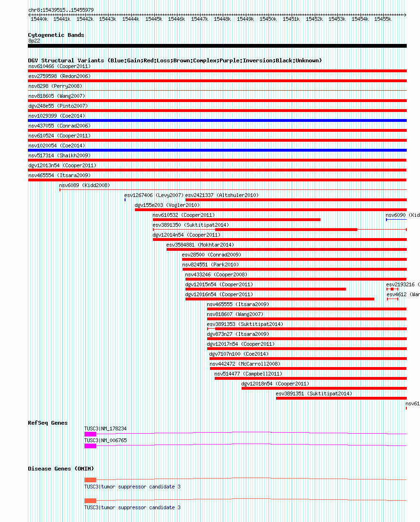Select dgv12018n54 (Cooper2011) label
This screenshot has width=420, height=522.
pos(275,384)
